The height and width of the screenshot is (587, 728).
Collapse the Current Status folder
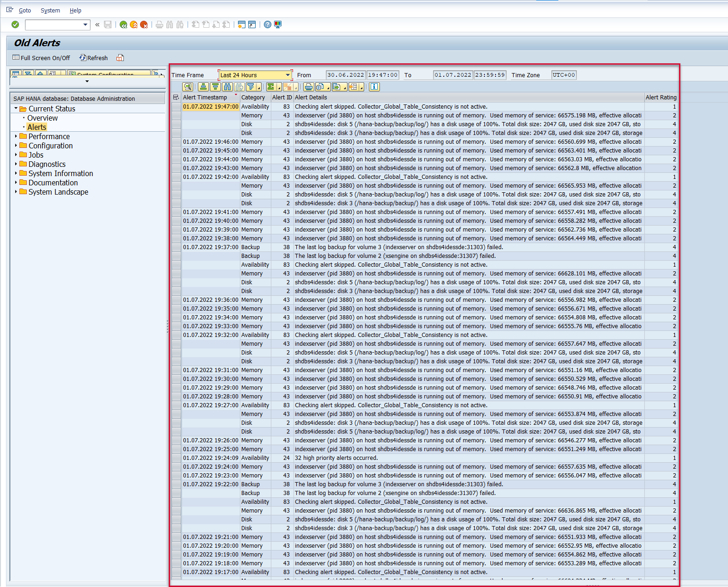coord(16,109)
